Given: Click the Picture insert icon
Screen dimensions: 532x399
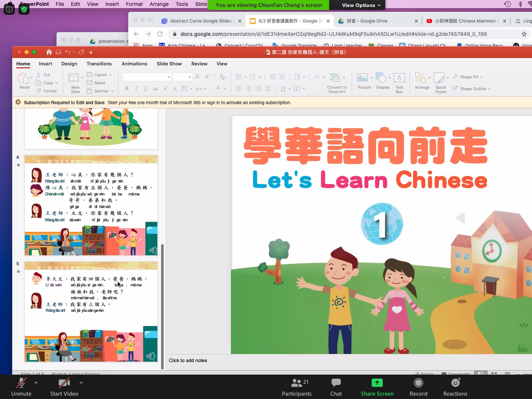Looking at the screenshot, I should pos(362,78).
